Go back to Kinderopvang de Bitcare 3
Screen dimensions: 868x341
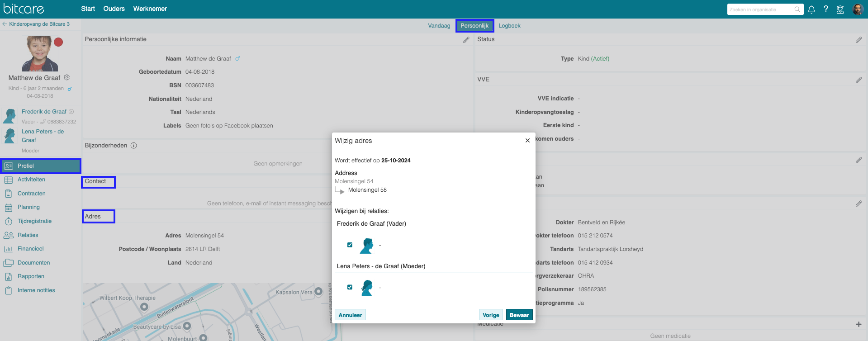[36, 24]
